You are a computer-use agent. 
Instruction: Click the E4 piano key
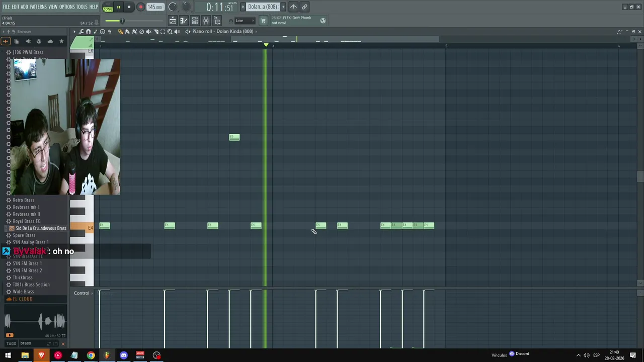82,228
